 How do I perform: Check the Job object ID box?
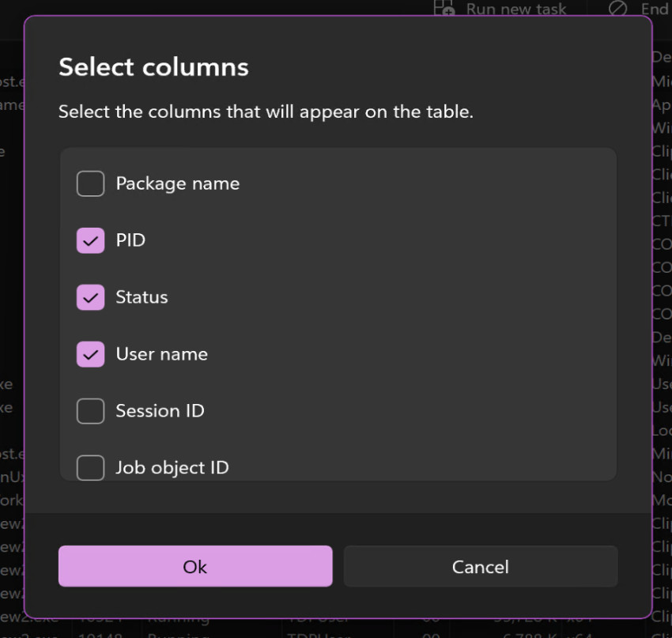coord(90,467)
